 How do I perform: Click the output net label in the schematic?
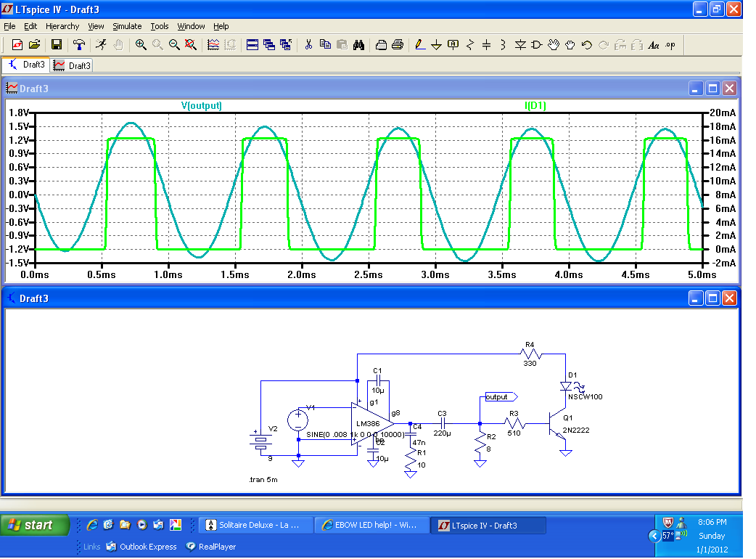[x=501, y=397]
